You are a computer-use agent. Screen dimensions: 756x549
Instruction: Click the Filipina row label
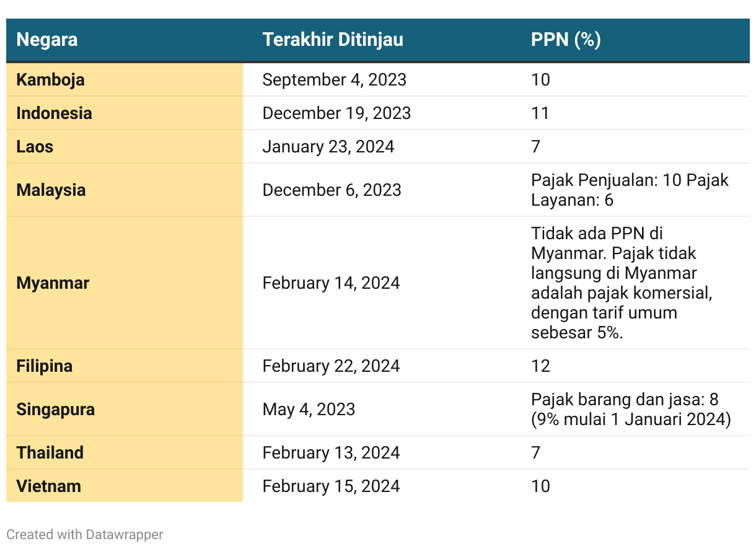44,366
